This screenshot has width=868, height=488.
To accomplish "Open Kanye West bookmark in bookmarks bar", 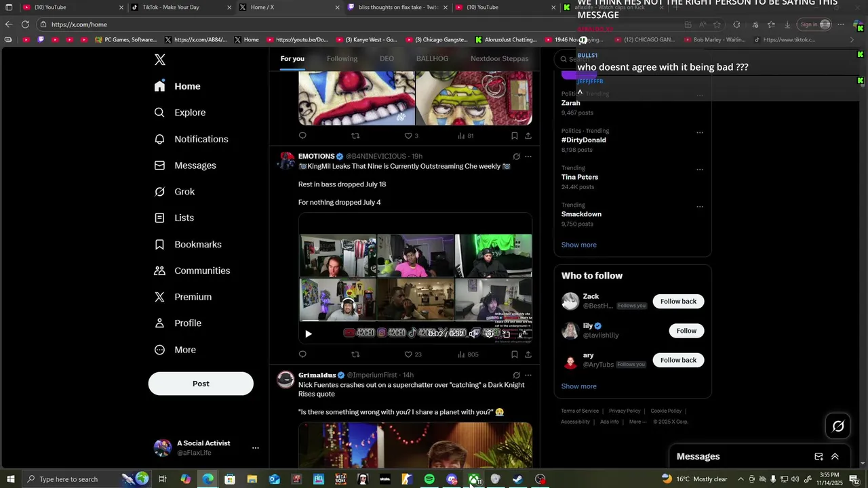I will click(x=367, y=40).
